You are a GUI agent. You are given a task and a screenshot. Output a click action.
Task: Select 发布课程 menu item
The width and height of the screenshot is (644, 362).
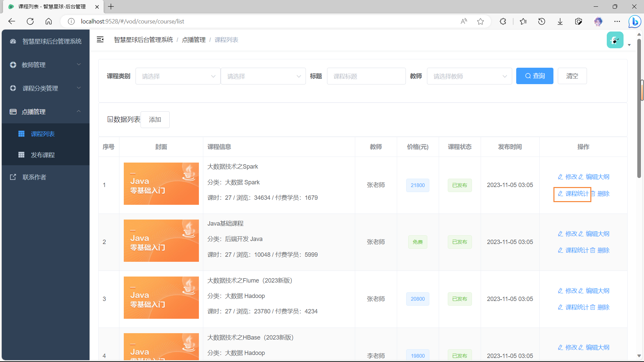43,155
